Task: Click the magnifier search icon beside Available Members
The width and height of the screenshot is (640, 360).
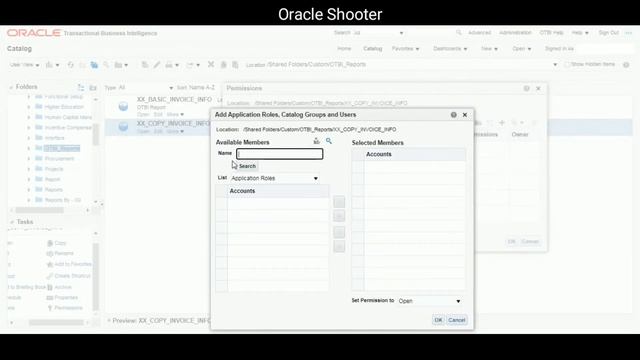Action: (329, 141)
